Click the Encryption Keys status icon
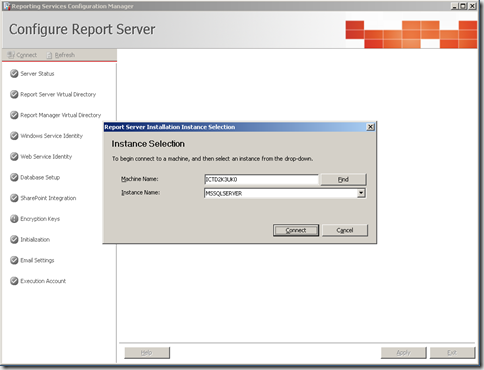The width and height of the screenshot is (484, 370). 14,219
